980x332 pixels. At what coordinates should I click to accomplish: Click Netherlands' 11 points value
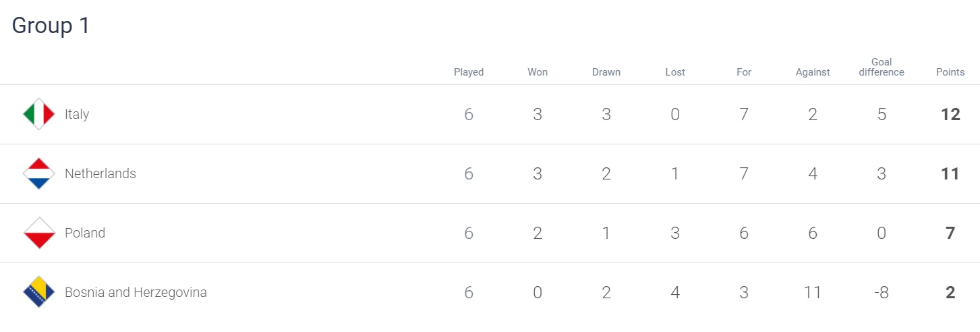[x=950, y=174]
